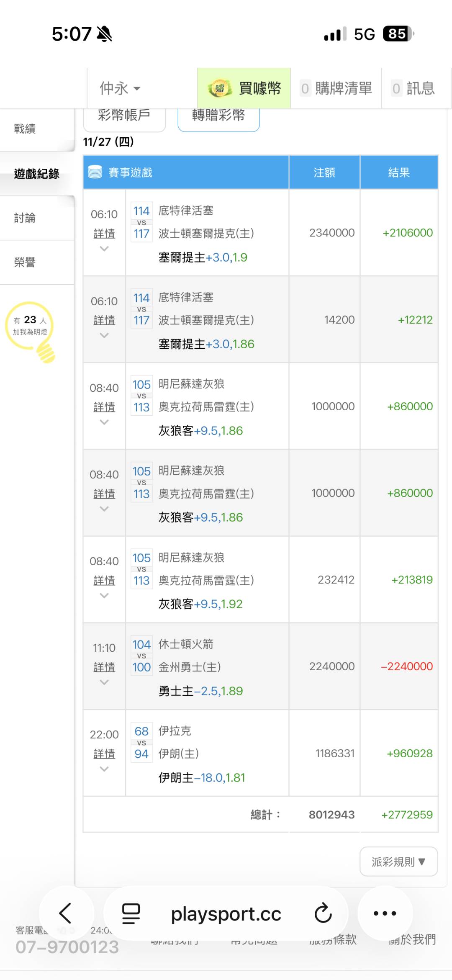This screenshot has width=452, height=980.
Task: Tap the 5G signal status indicator
Action: (364, 34)
